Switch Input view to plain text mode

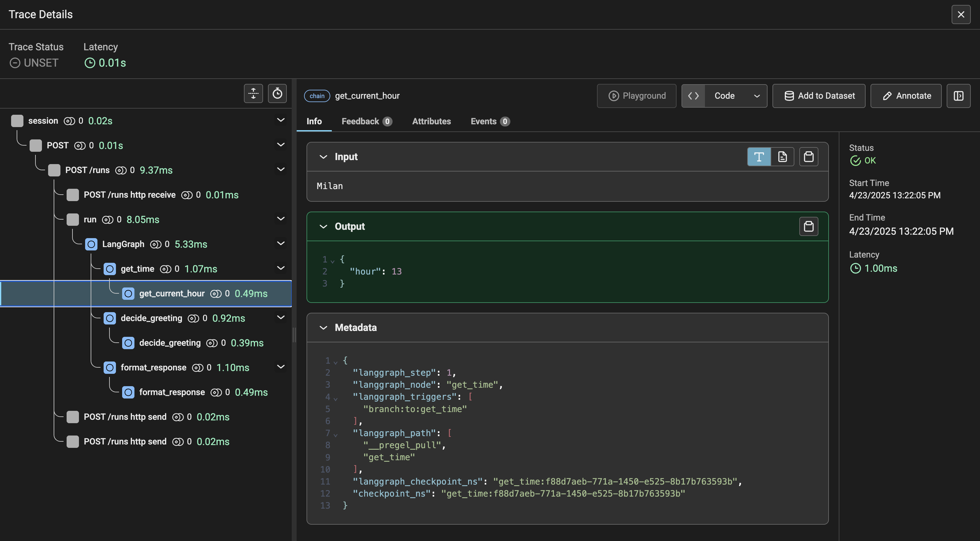coord(759,157)
